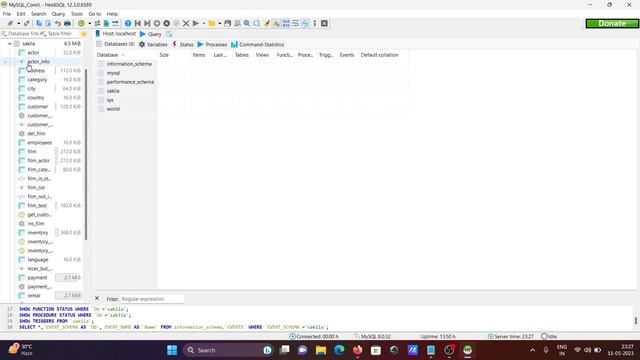
Task: Click the close query tab X-box icon
Action: click(324, 23)
